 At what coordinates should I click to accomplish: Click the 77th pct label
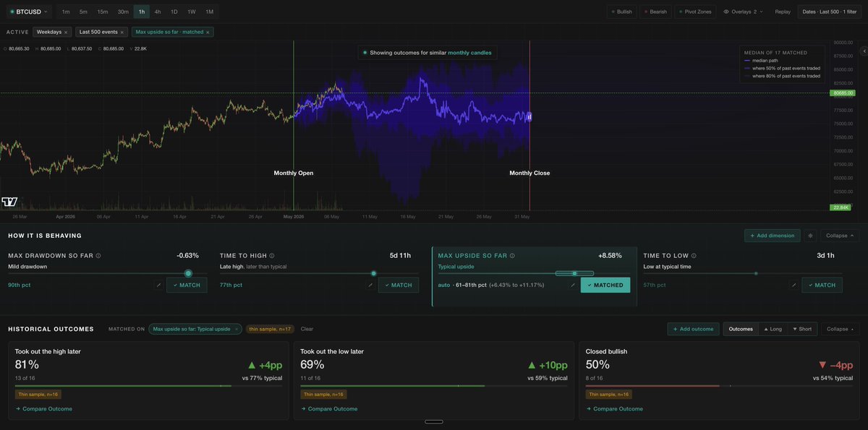pos(231,285)
